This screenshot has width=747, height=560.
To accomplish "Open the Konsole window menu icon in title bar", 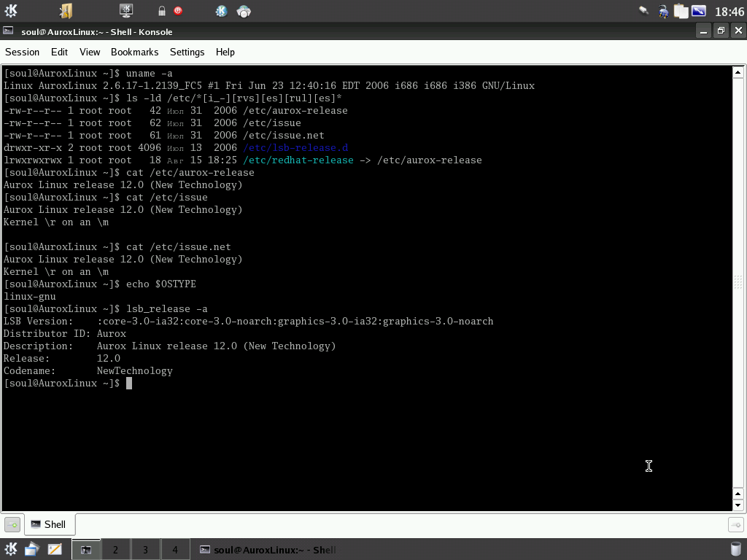I will tap(8, 31).
